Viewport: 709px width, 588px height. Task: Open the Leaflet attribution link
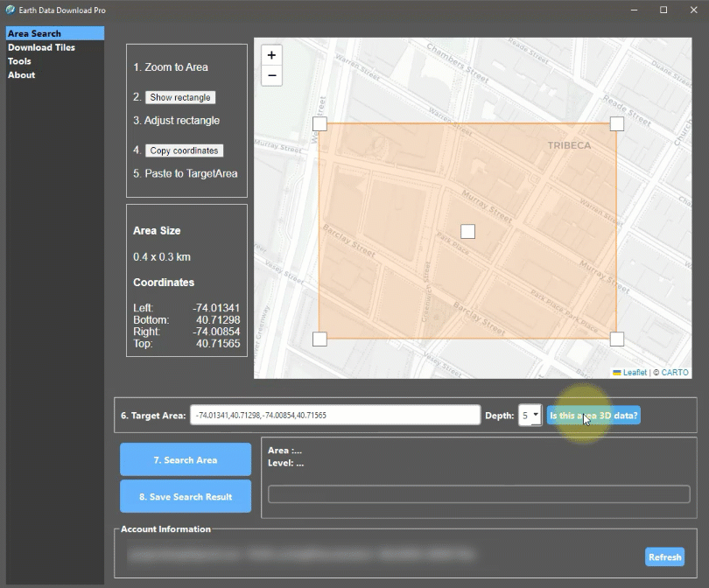point(635,373)
